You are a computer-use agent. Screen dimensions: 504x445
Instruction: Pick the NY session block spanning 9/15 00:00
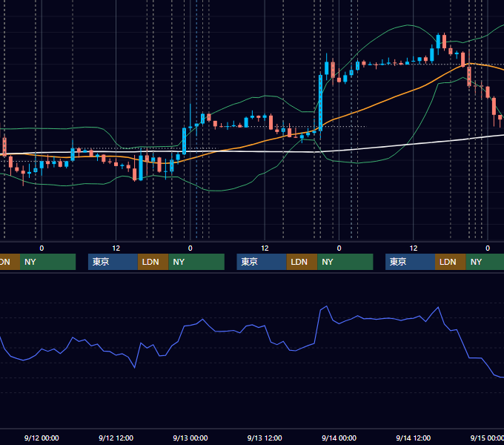coord(485,262)
